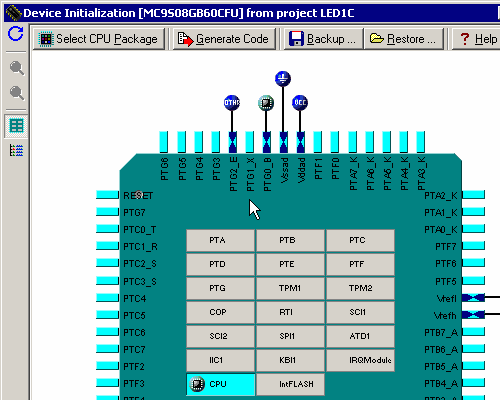This screenshot has height=400, width=500.
Task: Click the Vrefh connected pin
Action: click(473, 314)
